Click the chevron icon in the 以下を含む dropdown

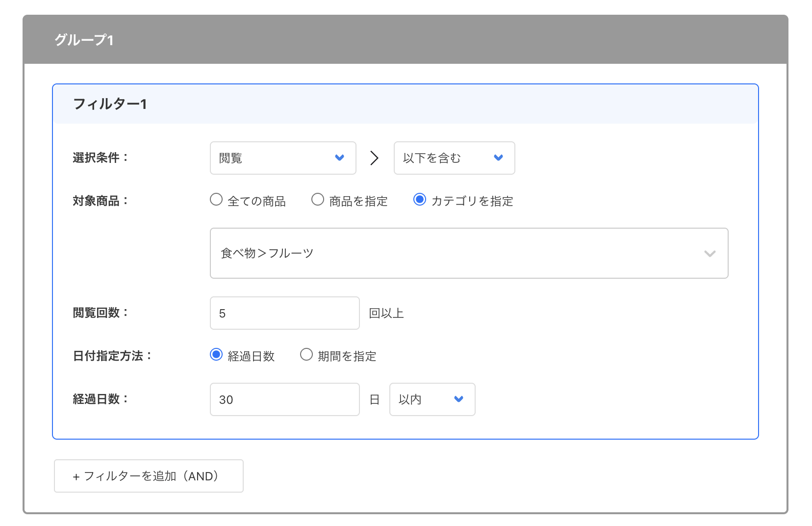pos(498,158)
